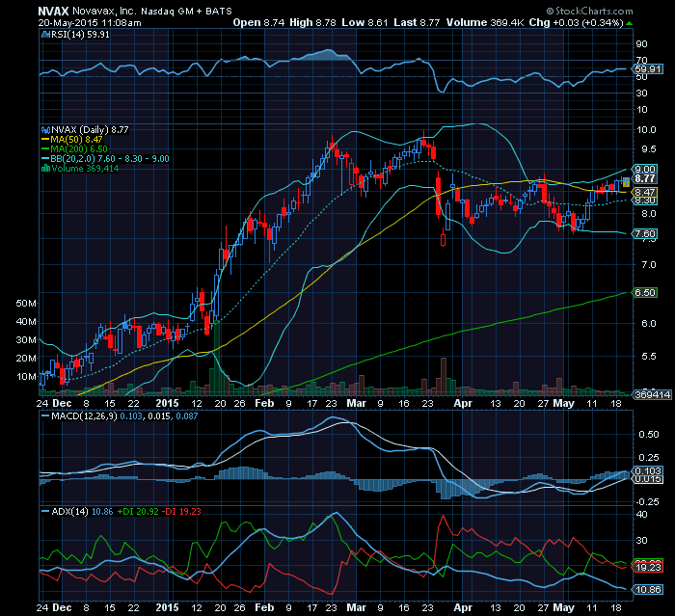Click the green up-arrow change indicator
The image size is (675, 616).
[x=630, y=23]
